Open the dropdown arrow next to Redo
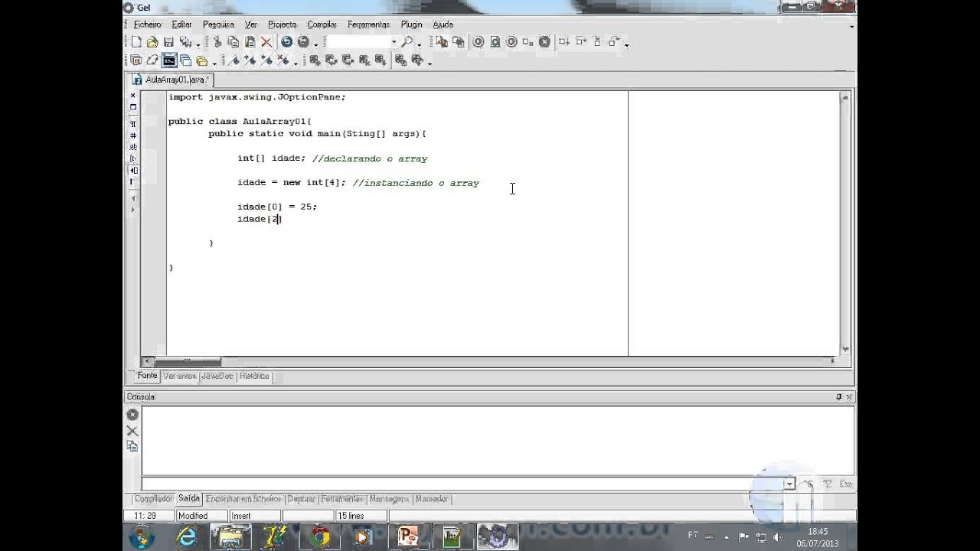 (315, 44)
